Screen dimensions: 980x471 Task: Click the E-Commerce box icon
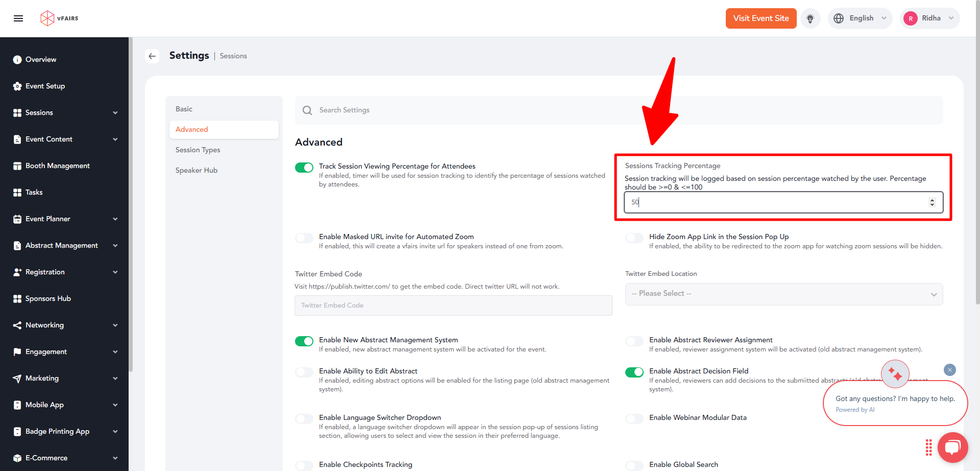[x=17, y=458]
